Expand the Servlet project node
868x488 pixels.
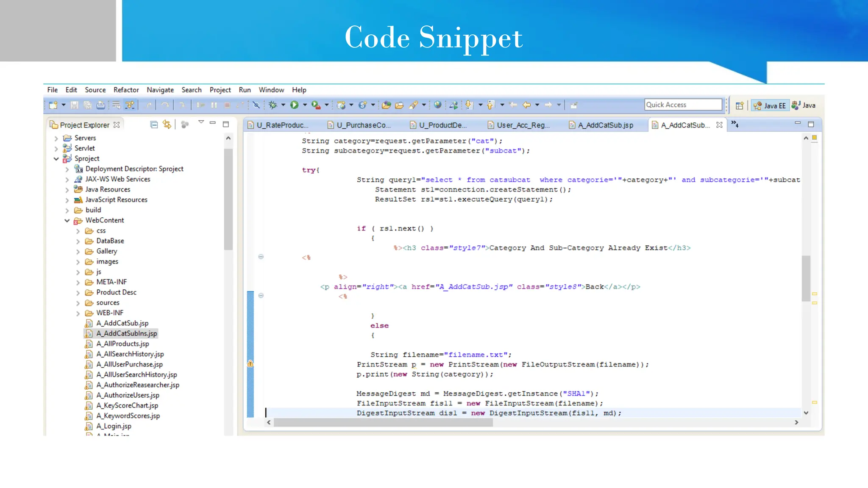[56, 148]
